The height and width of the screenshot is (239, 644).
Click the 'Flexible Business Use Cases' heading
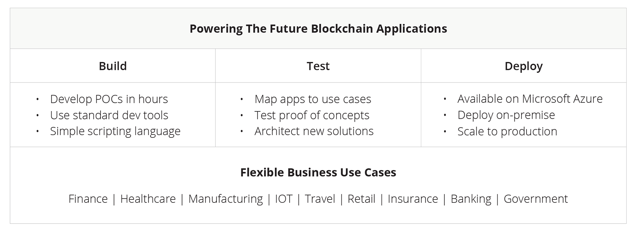tap(318, 172)
